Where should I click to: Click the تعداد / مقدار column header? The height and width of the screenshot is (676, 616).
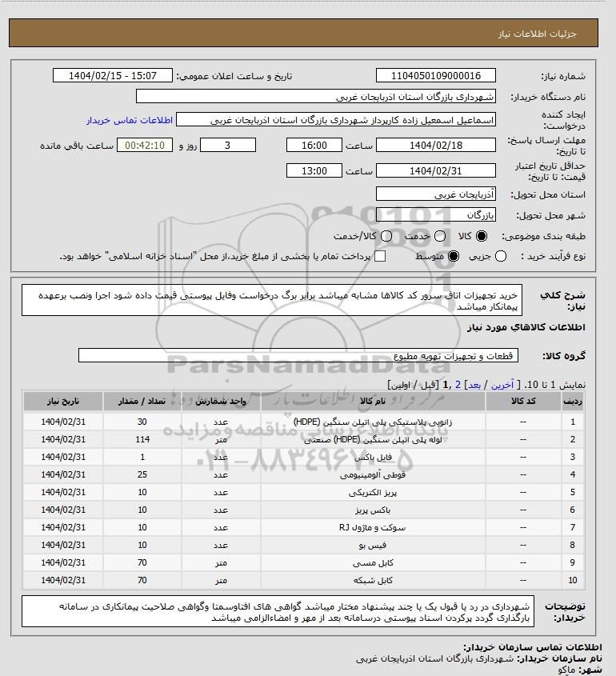pos(142,401)
